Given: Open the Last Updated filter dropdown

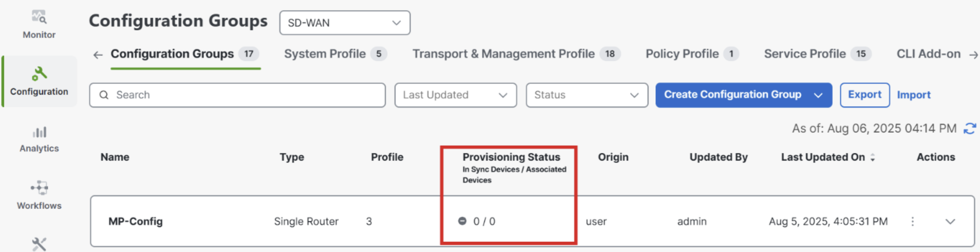Looking at the screenshot, I should point(455,95).
